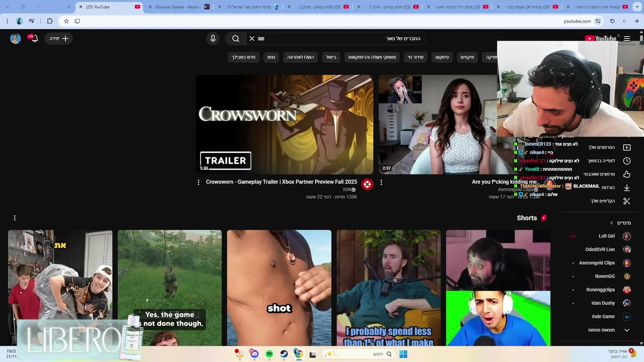The image size is (644, 362).
Task: Switch to the מלא בטחון - פרק 2 tab
Action: coord(323,7)
